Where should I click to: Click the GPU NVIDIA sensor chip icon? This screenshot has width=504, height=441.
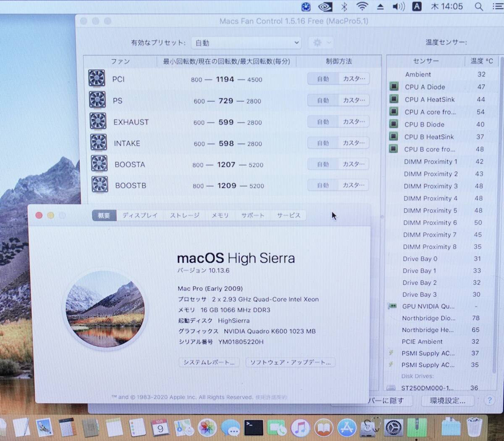click(x=392, y=306)
